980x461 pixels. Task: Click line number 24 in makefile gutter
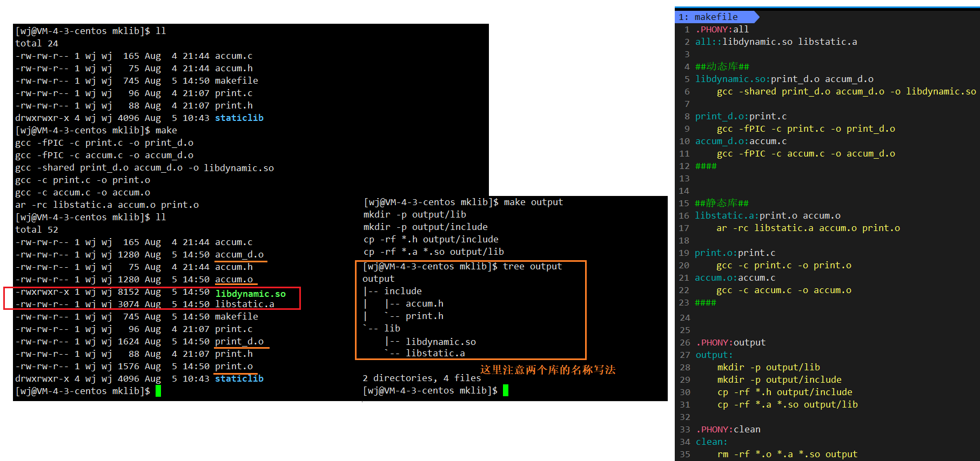[x=685, y=317]
